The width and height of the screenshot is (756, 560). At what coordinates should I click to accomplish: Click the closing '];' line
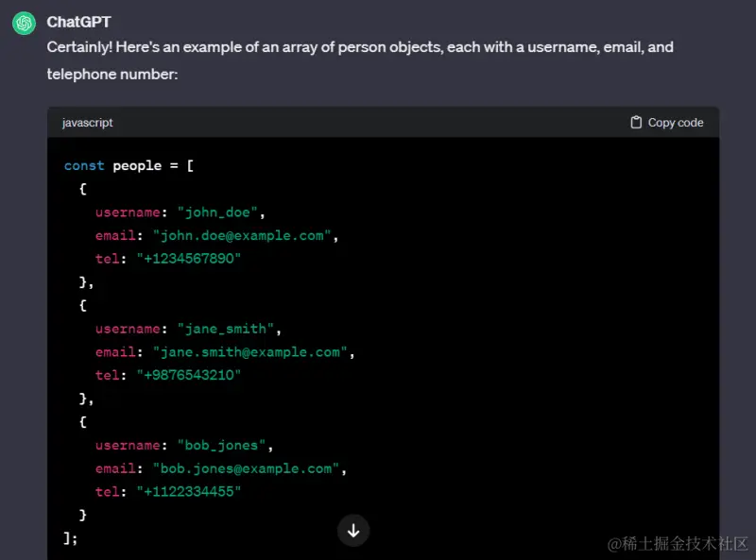(70, 538)
